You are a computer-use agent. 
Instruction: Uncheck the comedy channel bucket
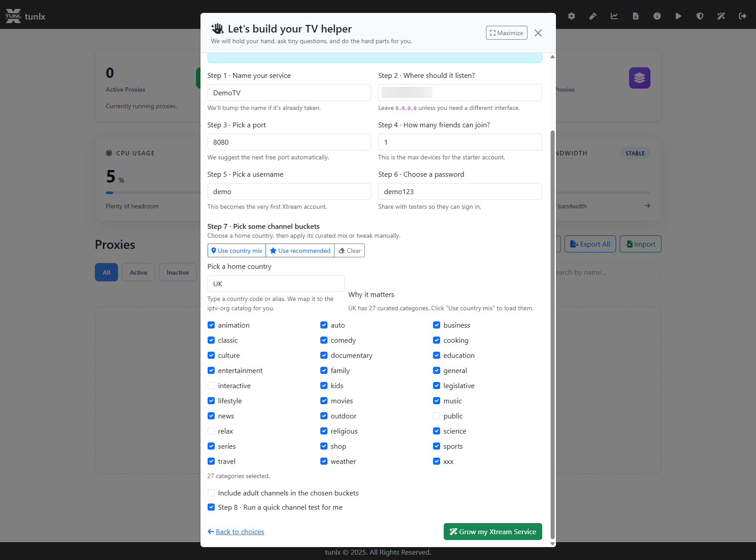tap(324, 340)
